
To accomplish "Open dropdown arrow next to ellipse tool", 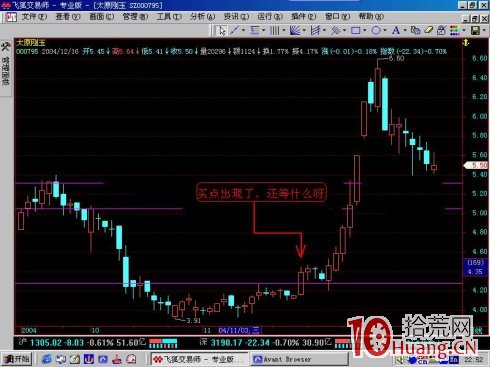I will [385, 30].
